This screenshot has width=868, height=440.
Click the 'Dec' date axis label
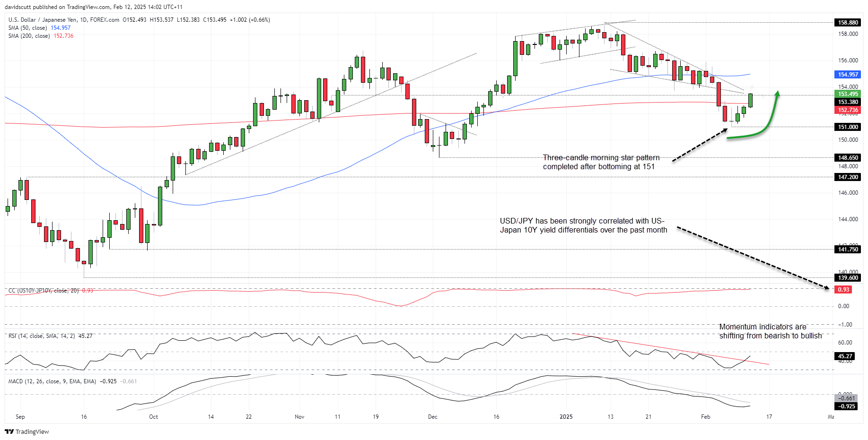(432, 417)
